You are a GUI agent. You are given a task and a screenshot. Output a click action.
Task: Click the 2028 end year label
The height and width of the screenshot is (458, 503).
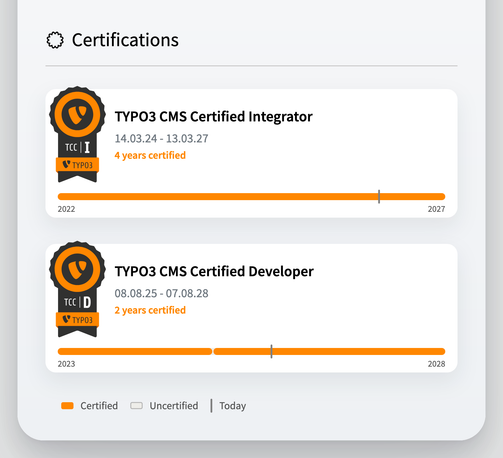click(436, 364)
